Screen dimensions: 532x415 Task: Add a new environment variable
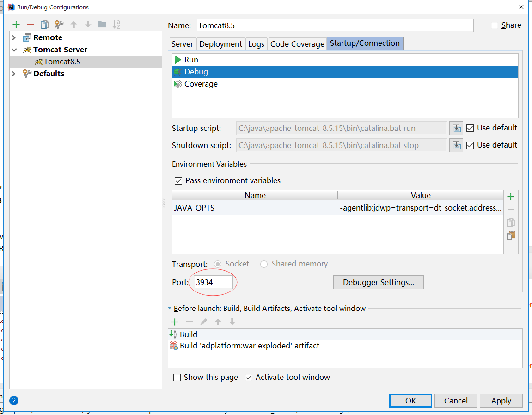click(511, 197)
